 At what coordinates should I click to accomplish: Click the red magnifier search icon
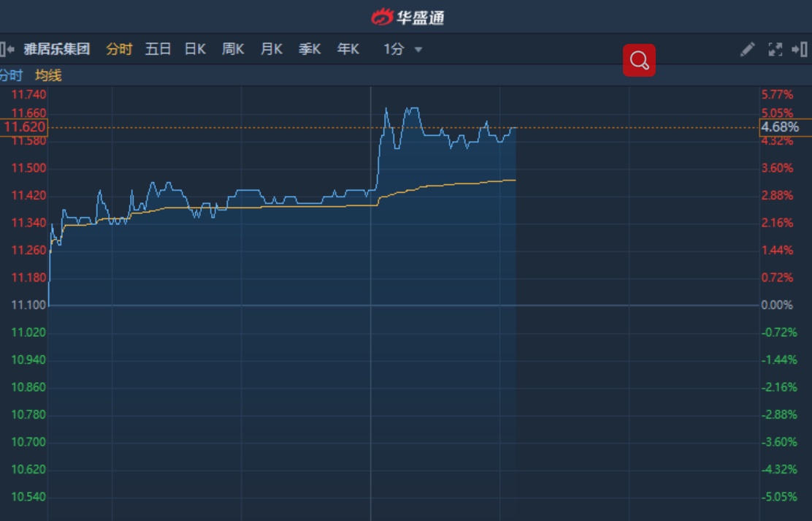pyautogui.click(x=639, y=61)
